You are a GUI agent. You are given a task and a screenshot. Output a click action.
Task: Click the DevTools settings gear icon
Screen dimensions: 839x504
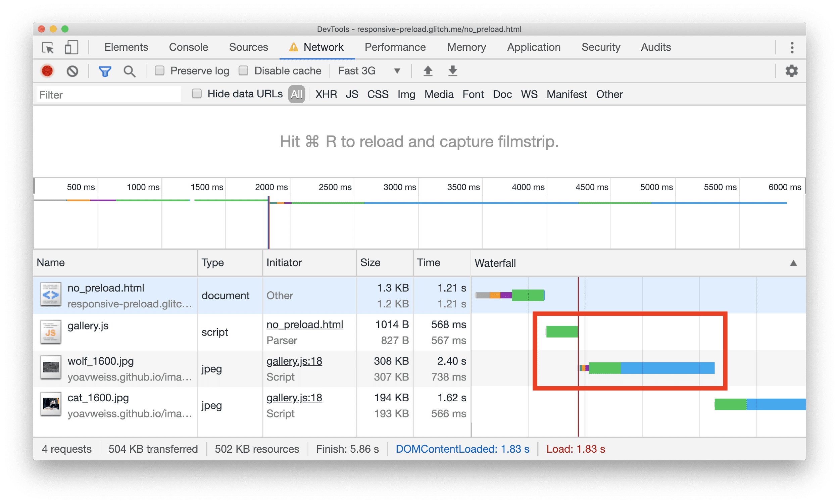tap(792, 71)
